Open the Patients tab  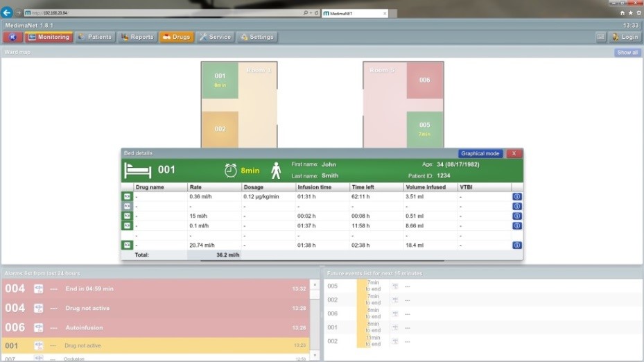coord(95,37)
